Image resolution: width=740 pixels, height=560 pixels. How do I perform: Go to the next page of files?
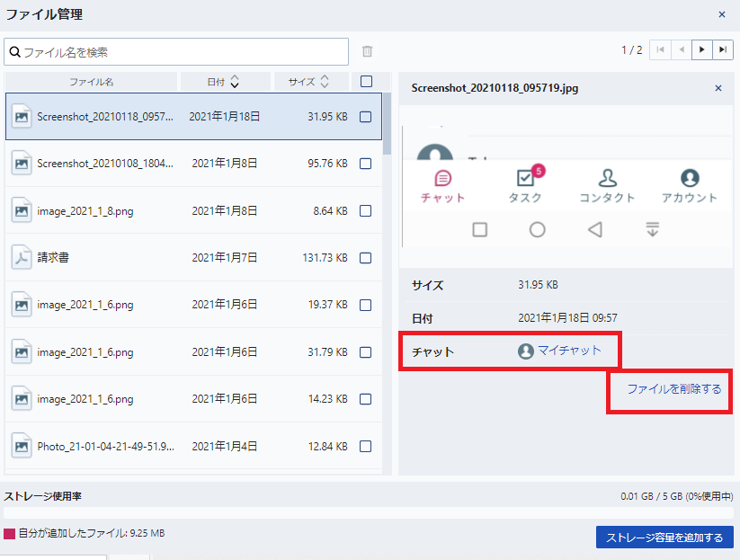pyautogui.click(x=701, y=50)
